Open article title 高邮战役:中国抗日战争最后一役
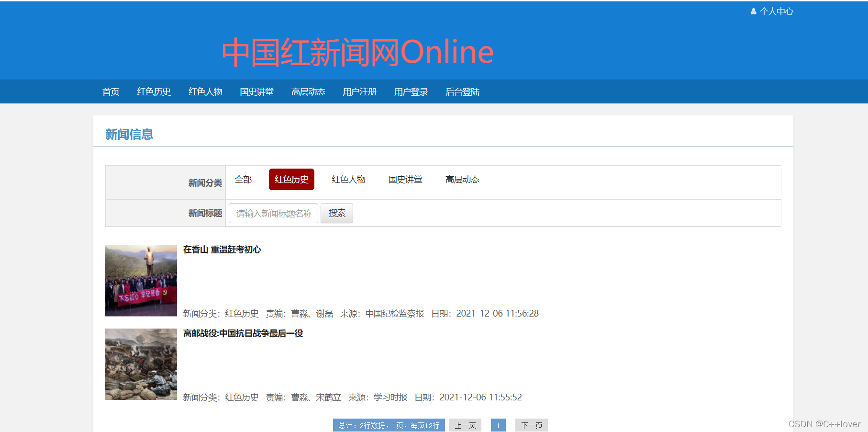This screenshot has height=432, width=868. 243,333
